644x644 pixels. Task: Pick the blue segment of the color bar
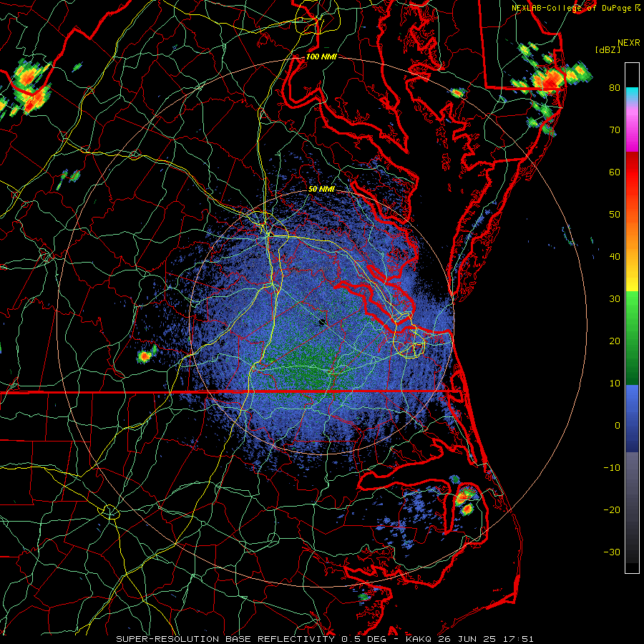click(632, 417)
